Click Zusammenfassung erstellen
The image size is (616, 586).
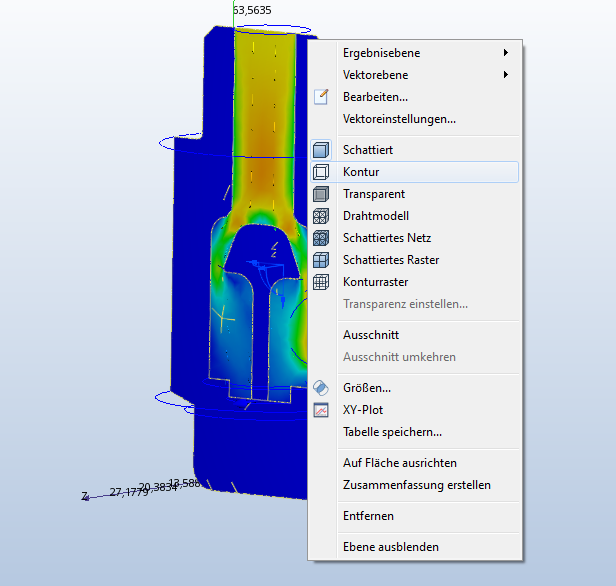click(x=415, y=485)
